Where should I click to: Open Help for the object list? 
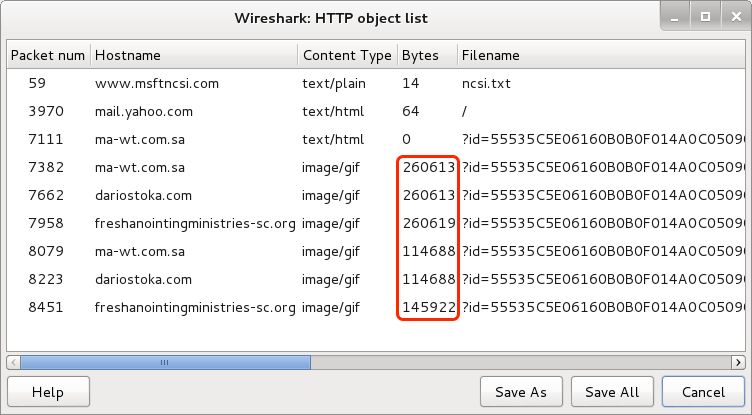point(48,392)
